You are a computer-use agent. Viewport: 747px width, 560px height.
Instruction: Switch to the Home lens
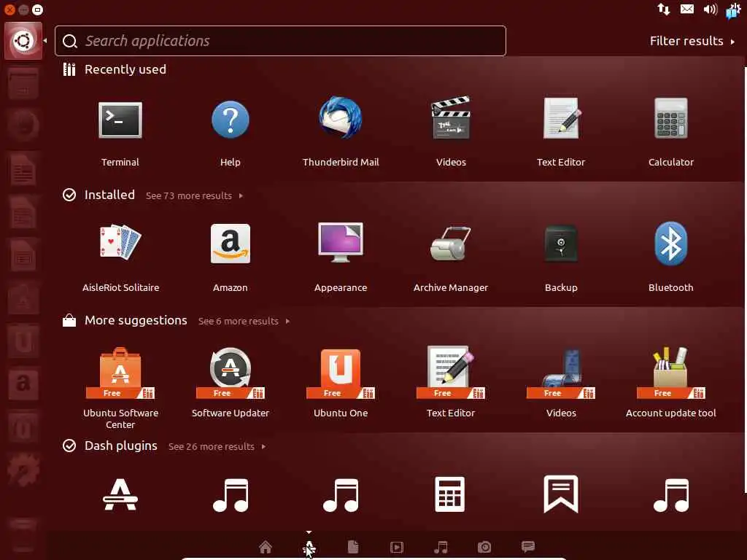point(266,547)
